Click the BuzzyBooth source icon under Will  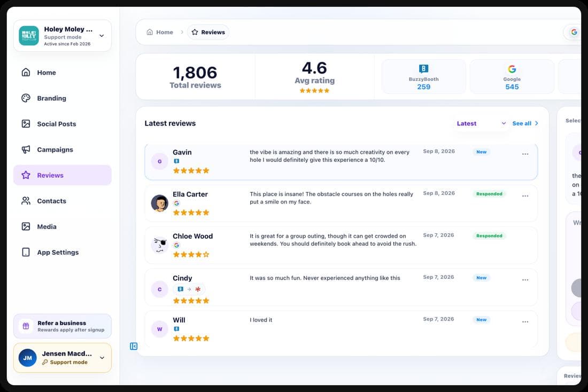click(176, 328)
